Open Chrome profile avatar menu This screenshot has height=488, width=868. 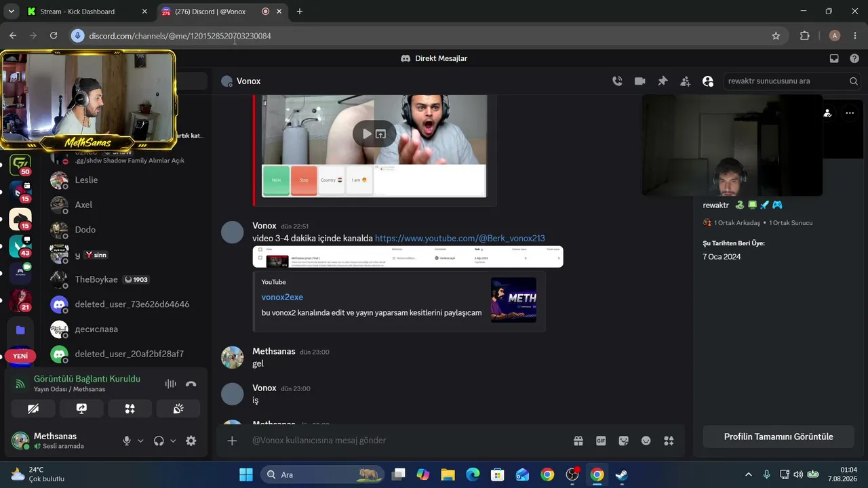[835, 36]
